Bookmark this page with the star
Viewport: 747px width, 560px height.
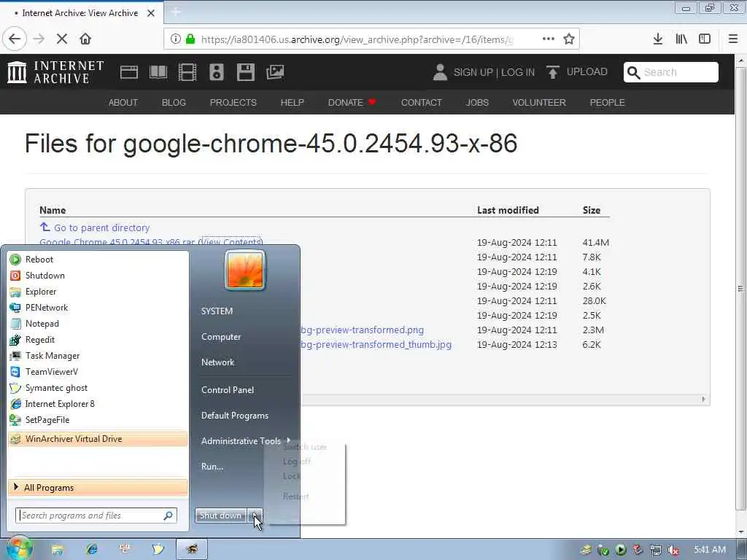[569, 39]
